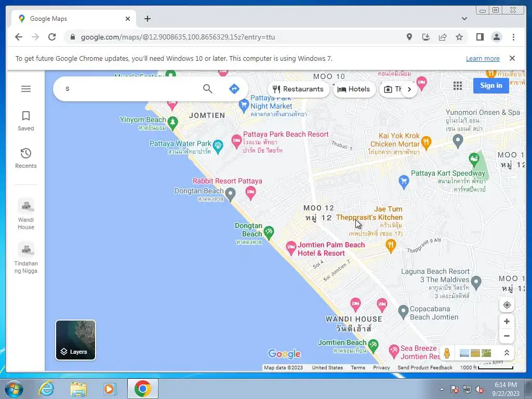Image resolution: width=532 pixels, height=399 pixels.
Task: Select the Pattaya Kart Speedway marker
Action: click(474, 159)
